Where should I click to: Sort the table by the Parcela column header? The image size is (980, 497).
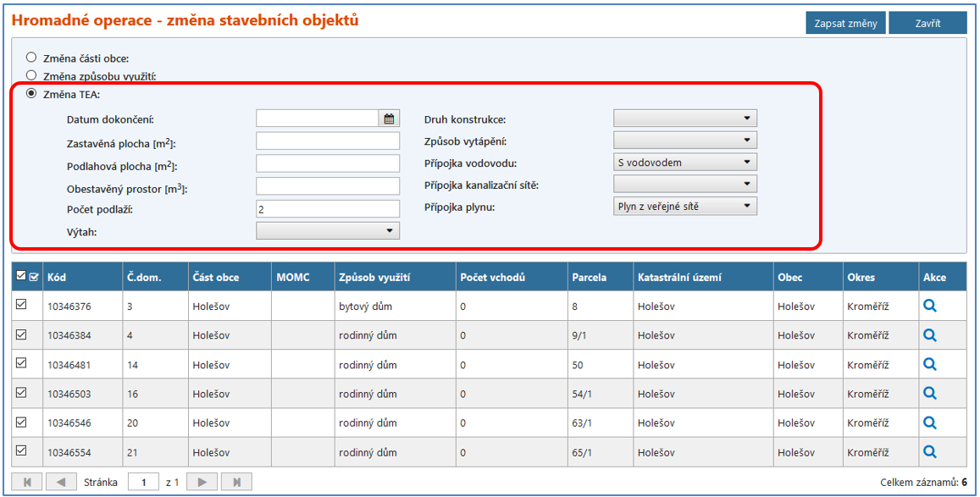590,277
